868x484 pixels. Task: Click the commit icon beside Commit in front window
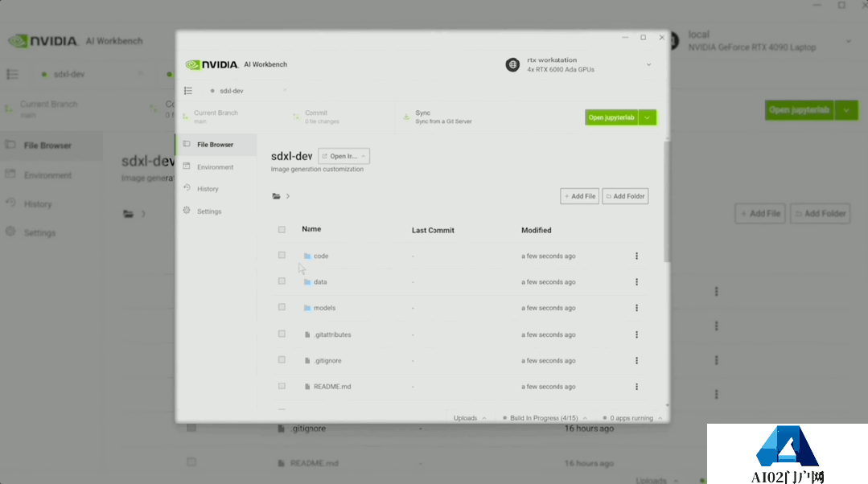[x=296, y=117]
